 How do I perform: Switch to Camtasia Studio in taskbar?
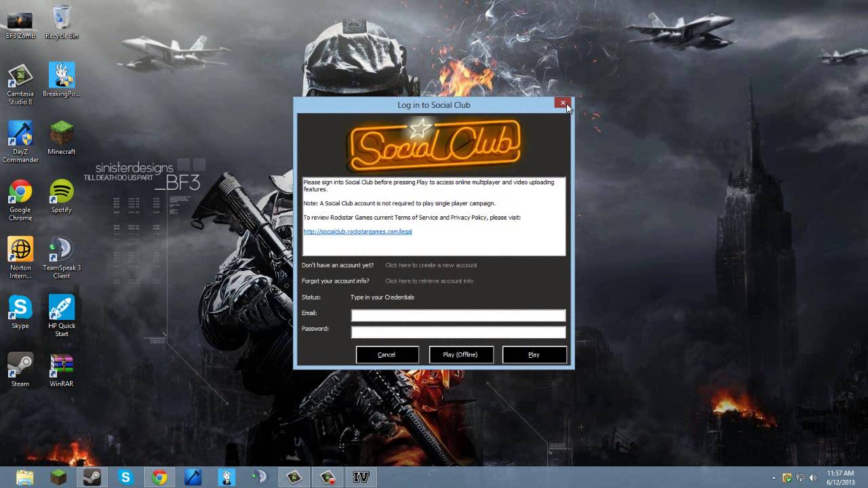[294, 477]
